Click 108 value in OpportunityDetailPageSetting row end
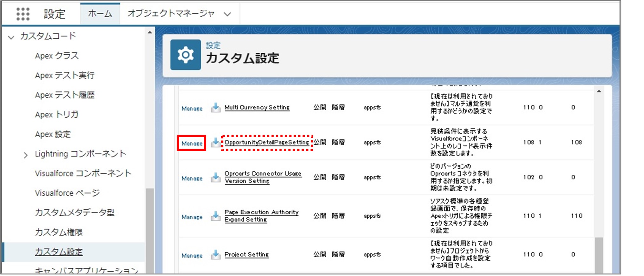 [576, 142]
